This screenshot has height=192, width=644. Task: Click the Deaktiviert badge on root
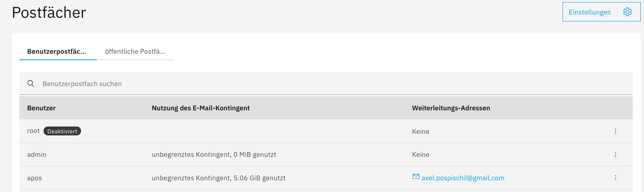[x=62, y=131]
